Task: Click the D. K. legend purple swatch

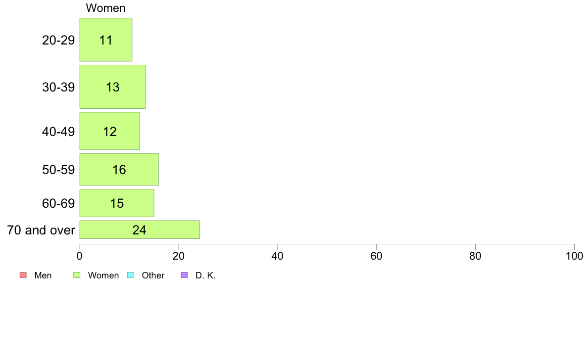Action: [184, 275]
